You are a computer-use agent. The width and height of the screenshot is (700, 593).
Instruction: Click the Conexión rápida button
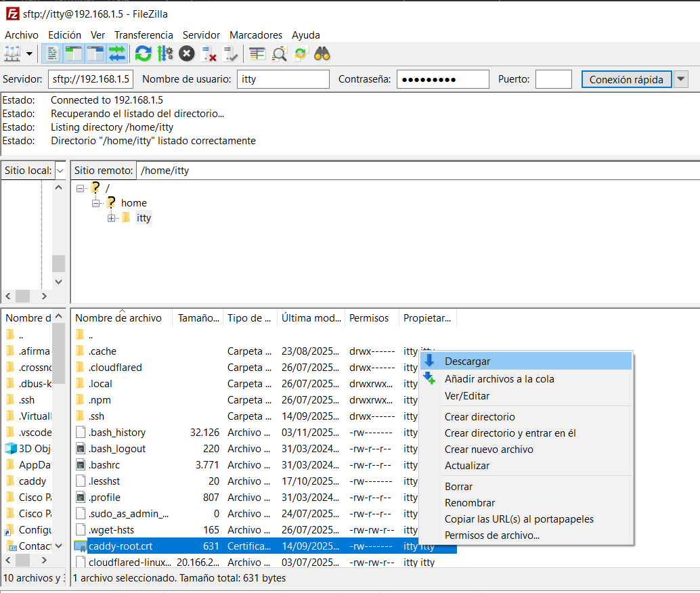coord(626,79)
